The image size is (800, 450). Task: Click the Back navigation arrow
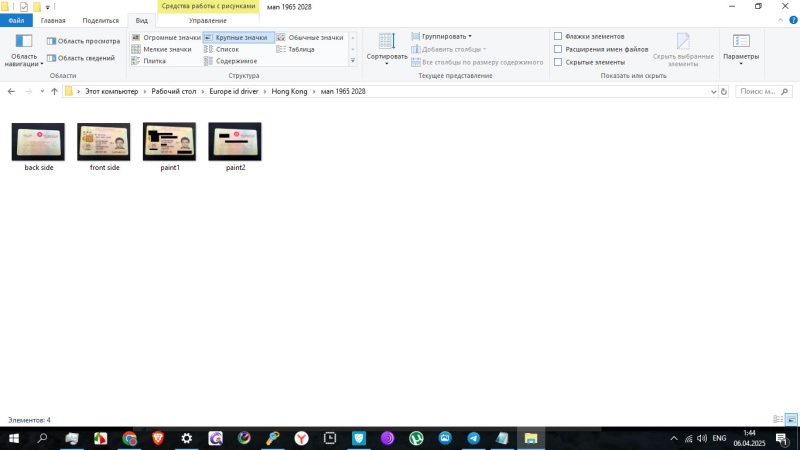point(11,92)
